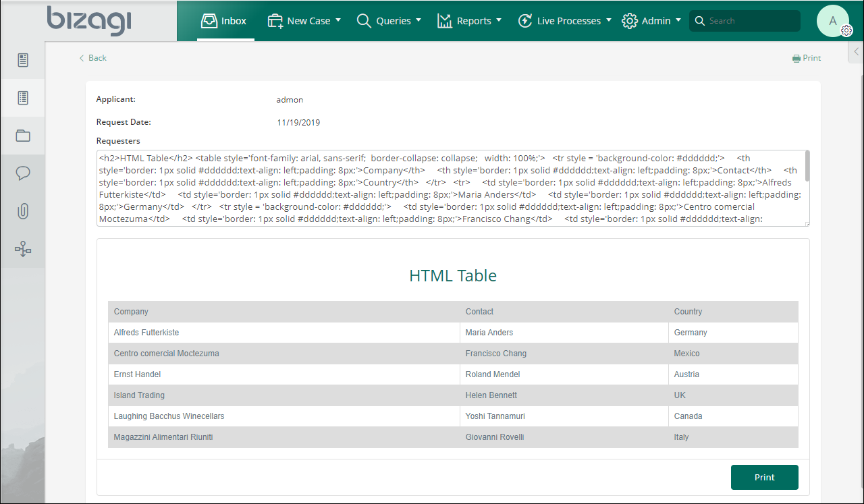Click the Queries magnifier icon
Image resolution: width=864 pixels, height=504 pixels.
click(x=364, y=21)
